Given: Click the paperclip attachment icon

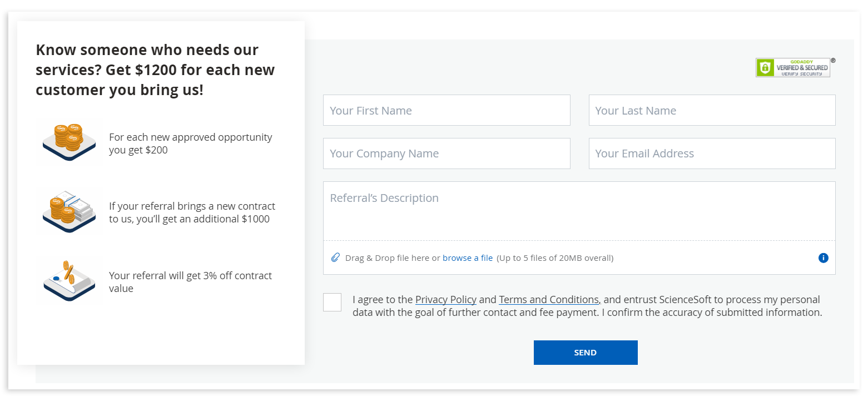Looking at the screenshot, I should coord(335,258).
